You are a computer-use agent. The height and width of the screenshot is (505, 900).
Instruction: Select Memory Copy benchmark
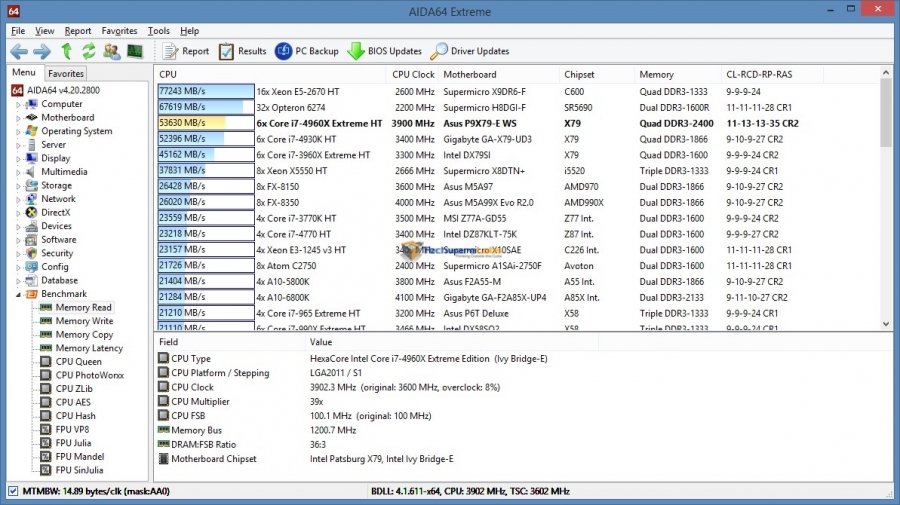[x=84, y=335]
